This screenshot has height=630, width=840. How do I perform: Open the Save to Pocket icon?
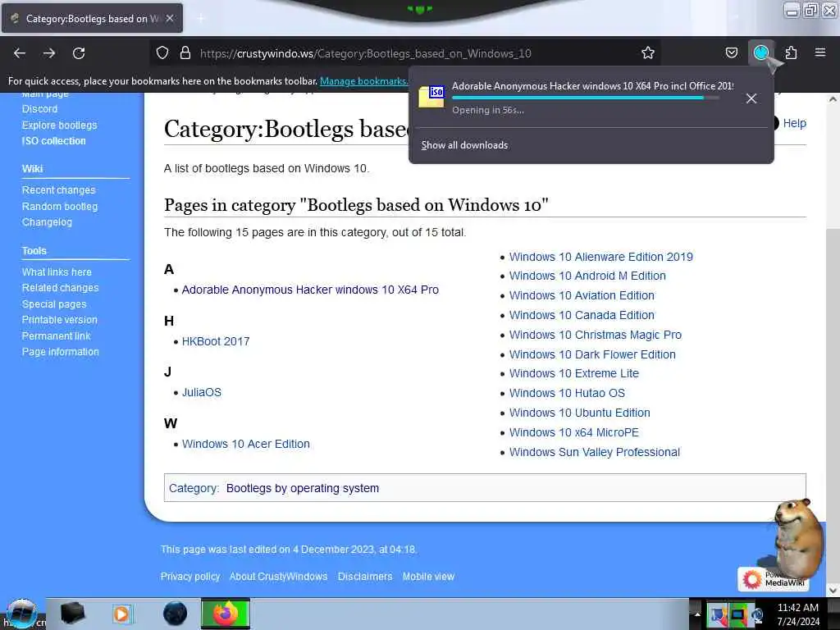pyautogui.click(x=731, y=53)
